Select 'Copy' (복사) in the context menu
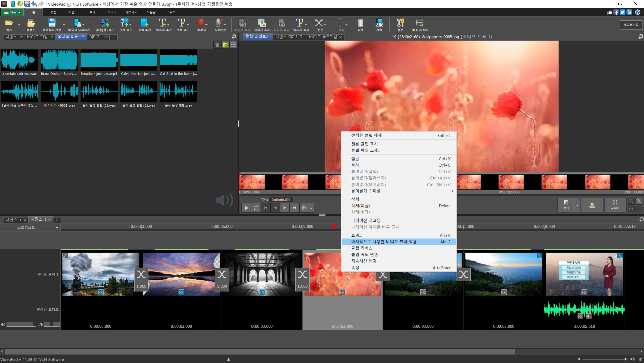The image size is (644, 363). point(399,165)
